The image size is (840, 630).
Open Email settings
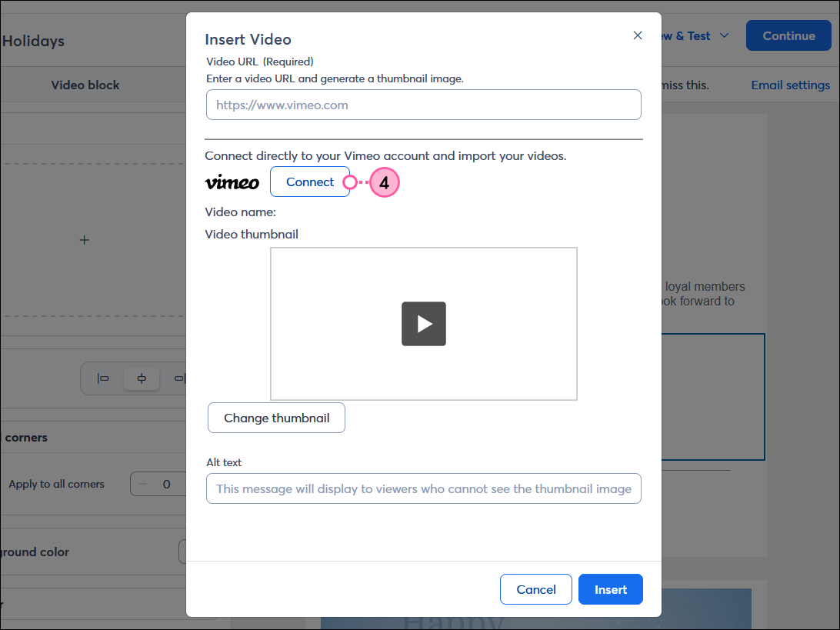790,85
